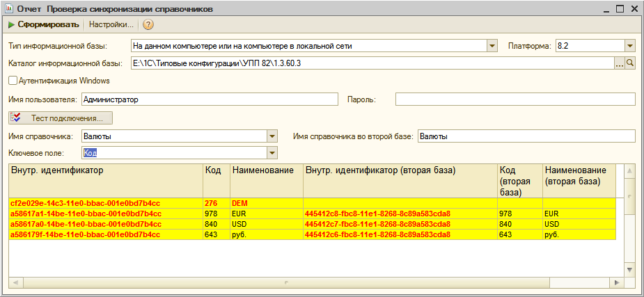The height and width of the screenshot is (297, 644).
Task: Click the checklist icon on Тест подключения
Action: 16,118
